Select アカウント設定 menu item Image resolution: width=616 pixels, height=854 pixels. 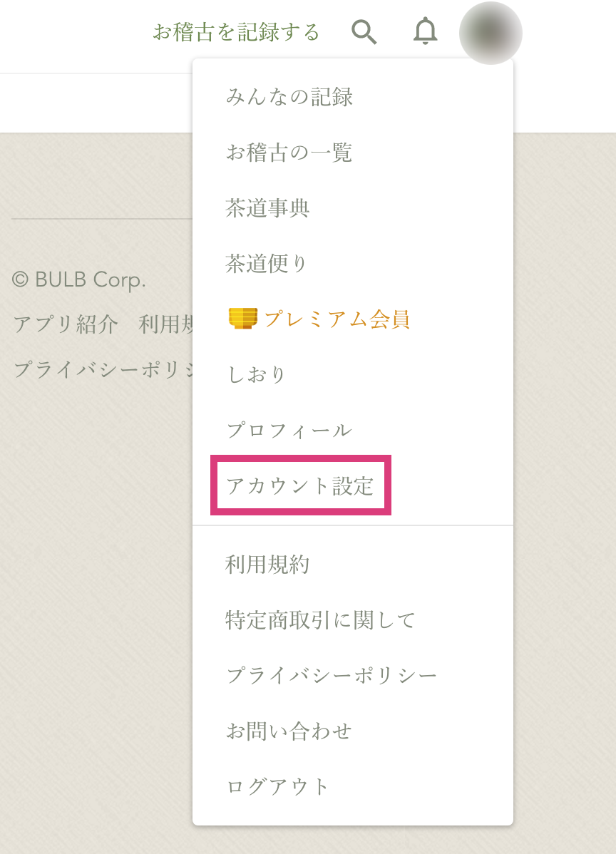[x=300, y=486]
